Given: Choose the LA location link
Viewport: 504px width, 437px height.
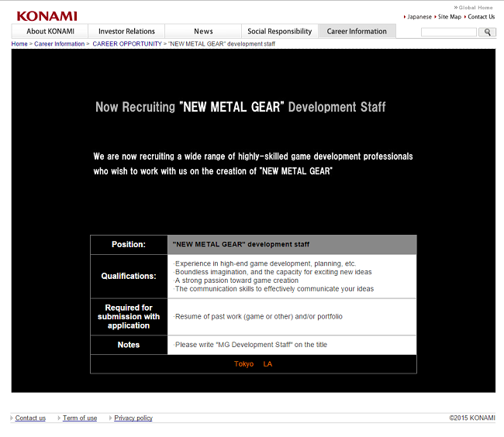Looking at the screenshot, I should pos(268,364).
